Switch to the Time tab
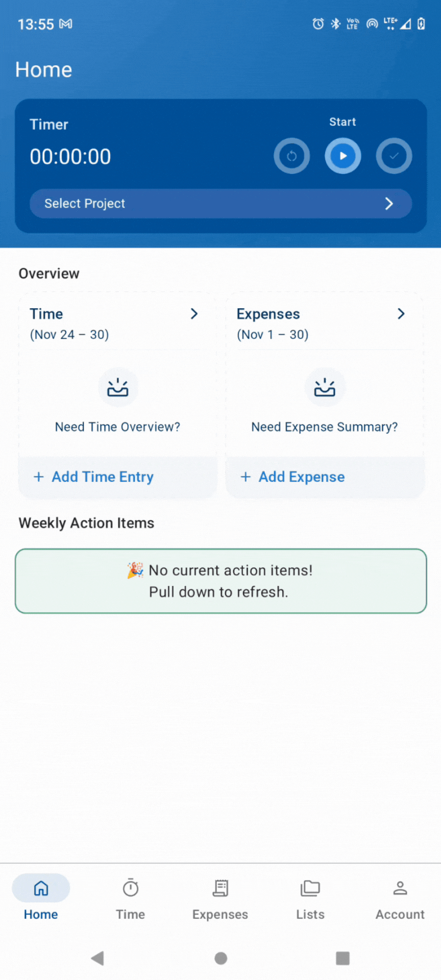Image resolution: width=441 pixels, height=980 pixels. 131,898
